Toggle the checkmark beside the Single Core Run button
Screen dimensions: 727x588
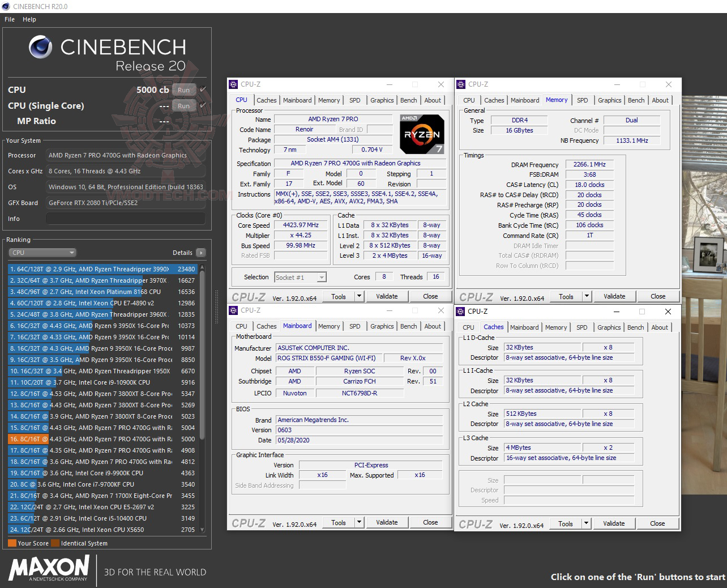[x=203, y=105]
